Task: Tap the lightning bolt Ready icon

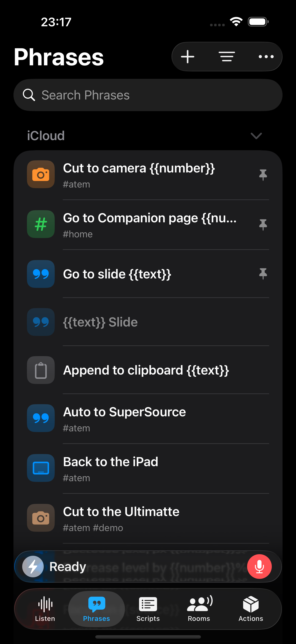Action: point(33,567)
